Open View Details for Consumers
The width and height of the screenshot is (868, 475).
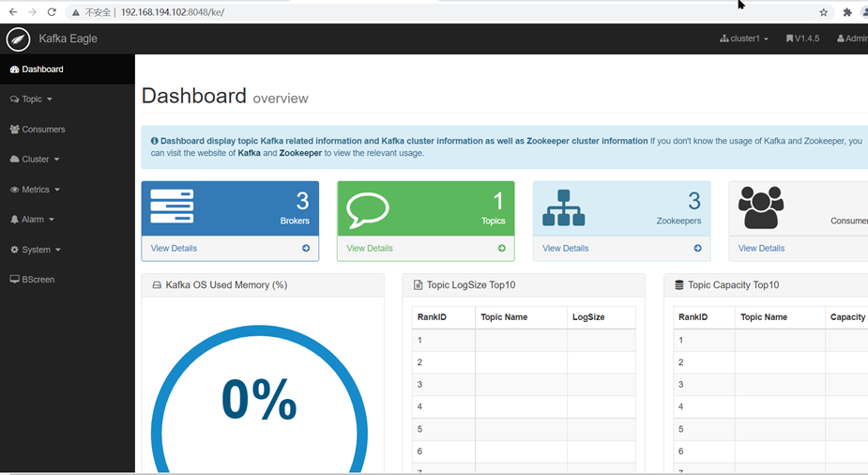[x=761, y=248]
